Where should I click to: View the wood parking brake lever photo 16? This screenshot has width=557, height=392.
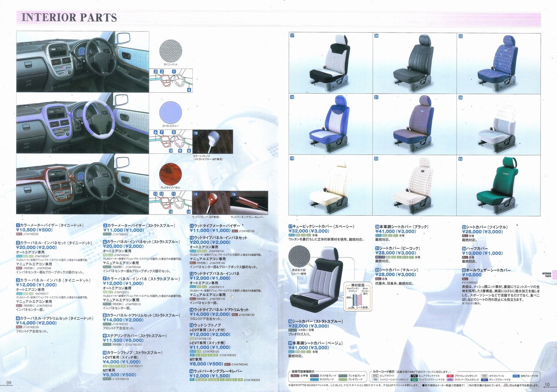pos(249,203)
